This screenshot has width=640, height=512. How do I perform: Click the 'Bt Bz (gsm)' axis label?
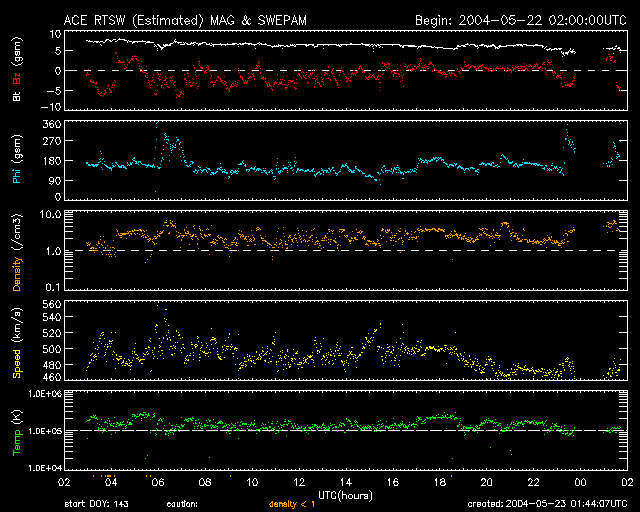tap(17, 69)
